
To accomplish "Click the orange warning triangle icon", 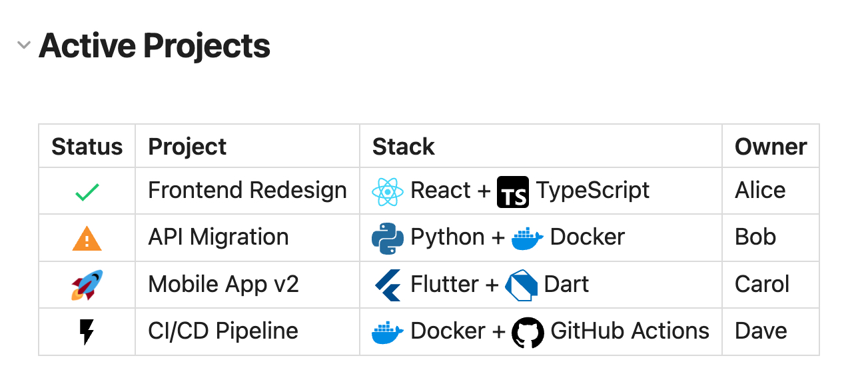I will [87, 239].
